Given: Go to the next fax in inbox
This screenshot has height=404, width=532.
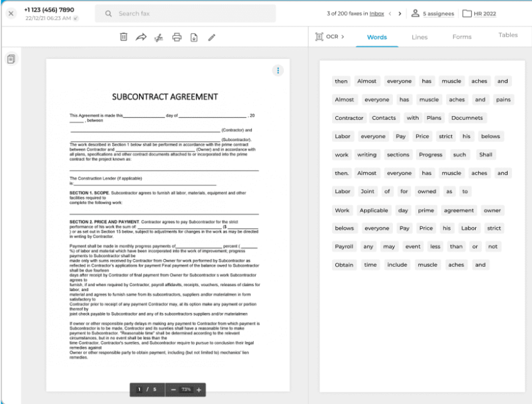Looking at the screenshot, I should [x=400, y=13].
